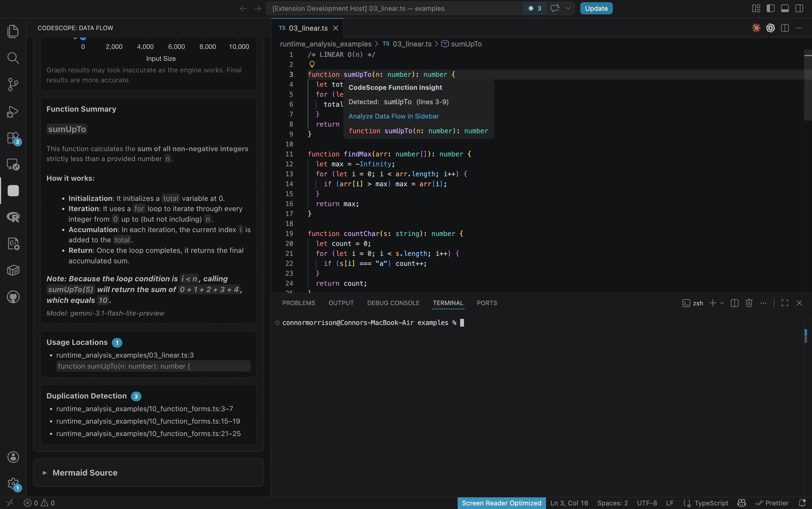Viewport: 812px width, 509px height.
Task: Click the lightbulb code action on line 2
Action: tap(312, 64)
